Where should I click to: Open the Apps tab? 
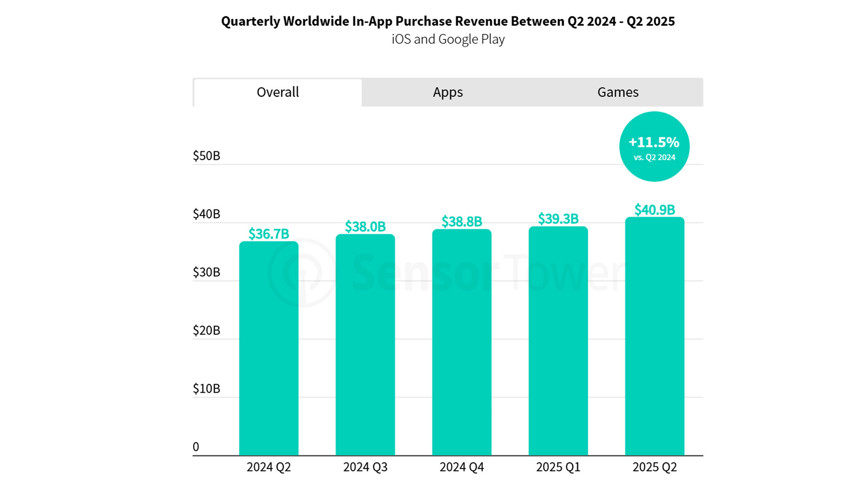(x=448, y=93)
